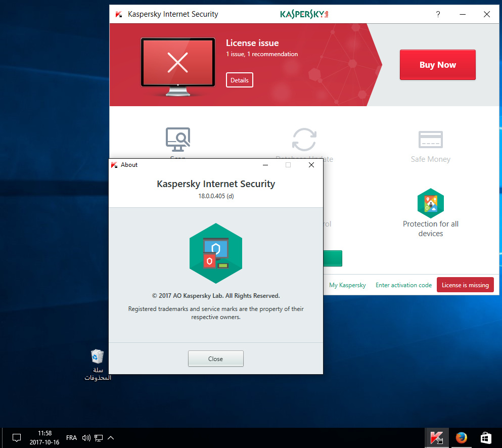This screenshot has width=502, height=448.
Task: Open network status icon in system tray
Action: point(99,438)
